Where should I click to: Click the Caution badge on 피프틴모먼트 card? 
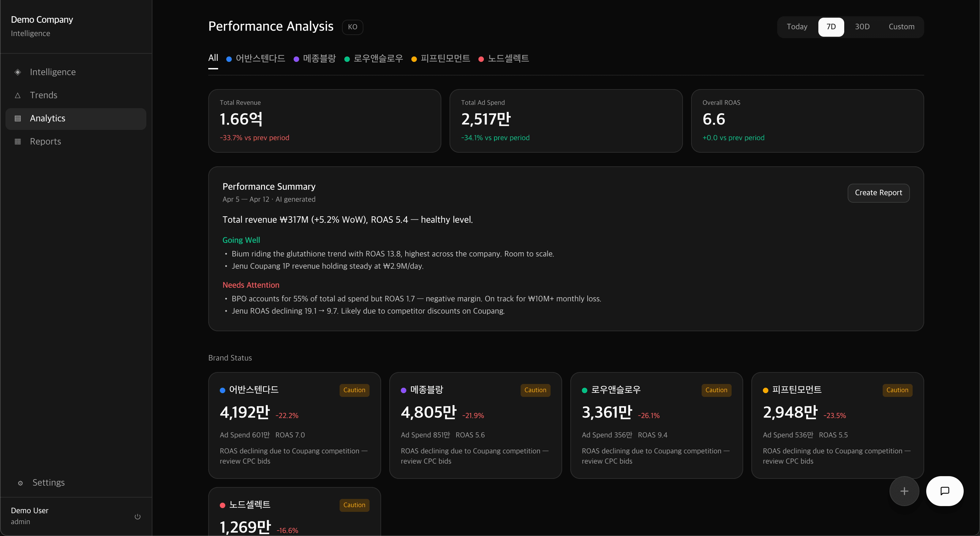pos(897,390)
